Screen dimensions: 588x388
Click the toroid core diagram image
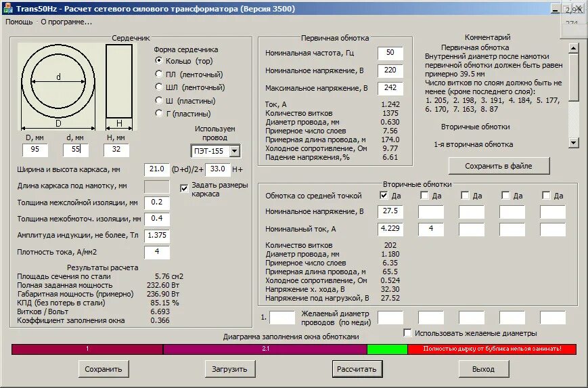pyautogui.click(x=77, y=87)
